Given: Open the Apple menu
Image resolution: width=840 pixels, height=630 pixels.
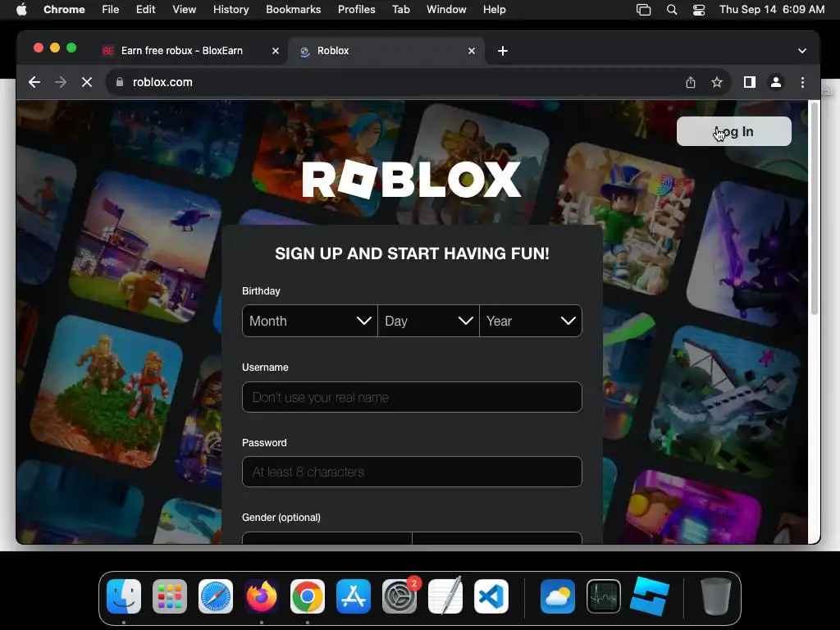Looking at the screenshot, I should coord(21,9).
